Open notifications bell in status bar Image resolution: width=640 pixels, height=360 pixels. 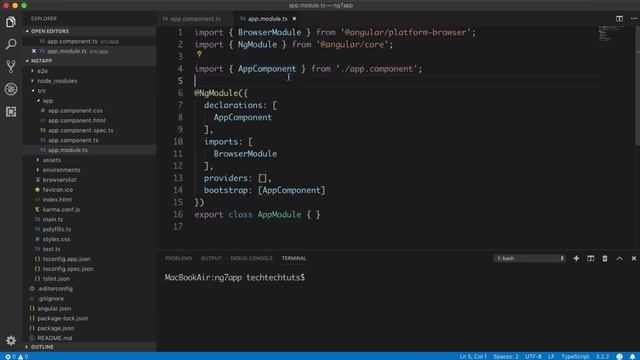click(x=632, y=356)
